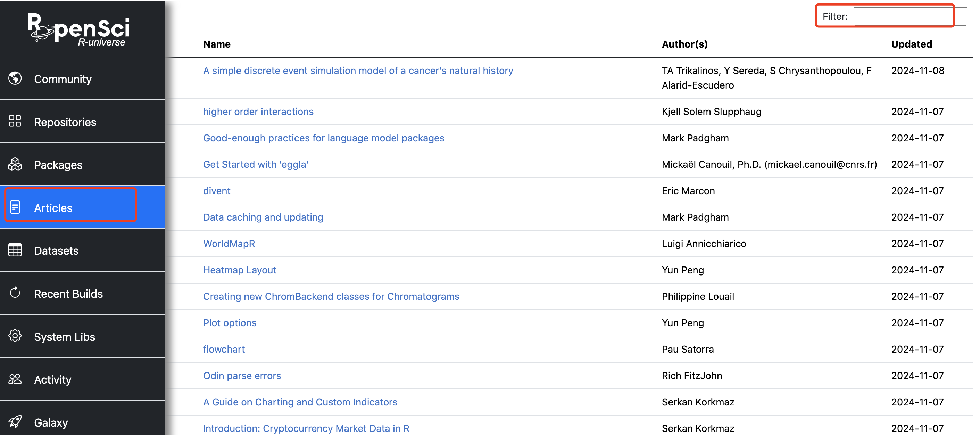Open the 'Odin parse errors' article
The image size is (980, 435).
242,376
